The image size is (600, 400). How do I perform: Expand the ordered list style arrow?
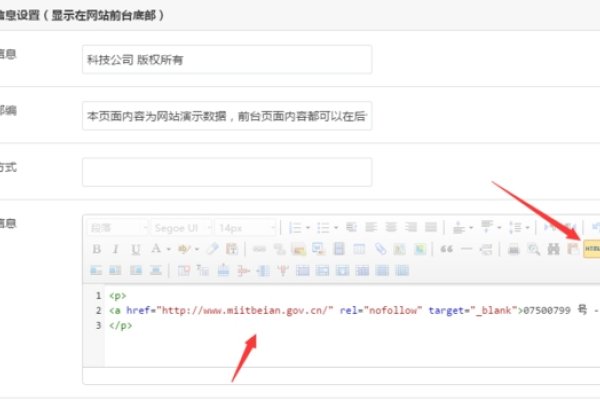pos(308,228)
